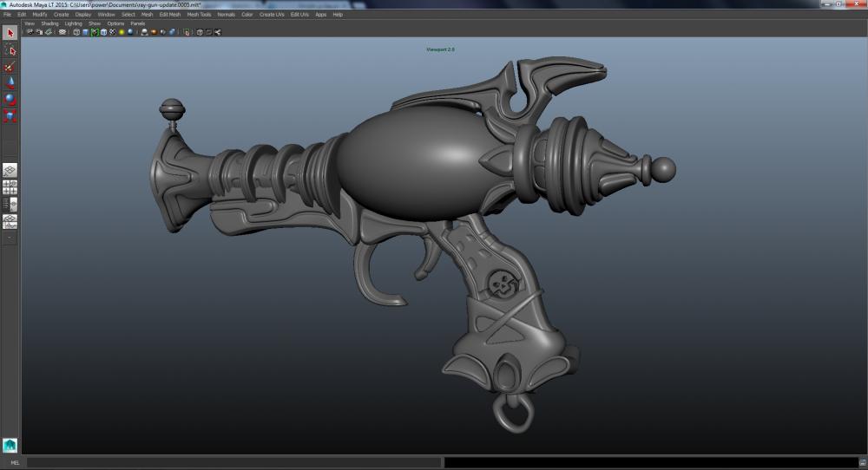Toggle smooth shade all blue cube
The width and height of the screenshot is (868, 470).
(85, 32)
